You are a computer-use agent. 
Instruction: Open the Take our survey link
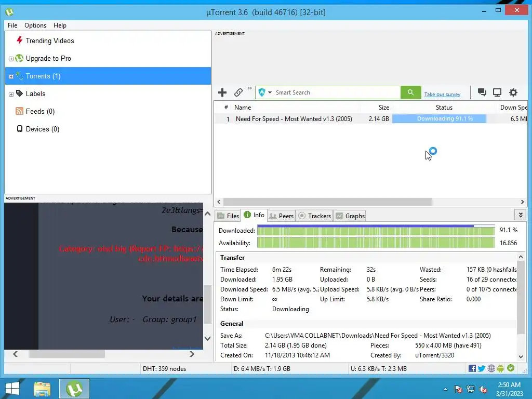coord(442,95)
